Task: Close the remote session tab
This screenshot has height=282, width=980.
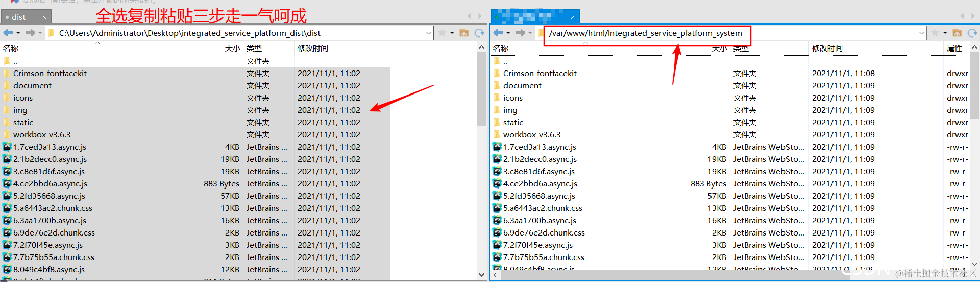Action: point(573,17)
